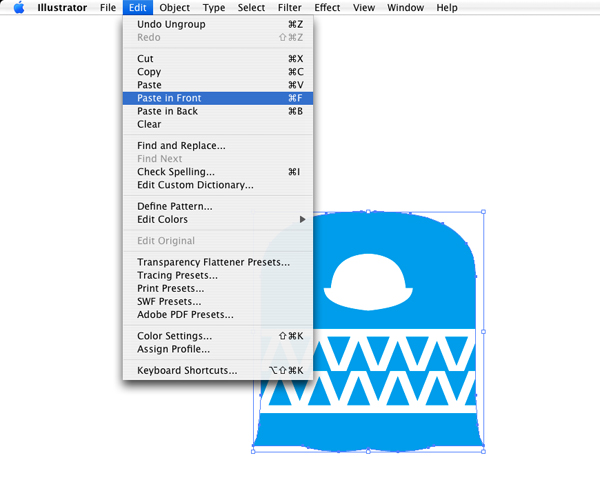600x500 pixels.
Task: Choose Assign Profile
Action: coord(218,349)
